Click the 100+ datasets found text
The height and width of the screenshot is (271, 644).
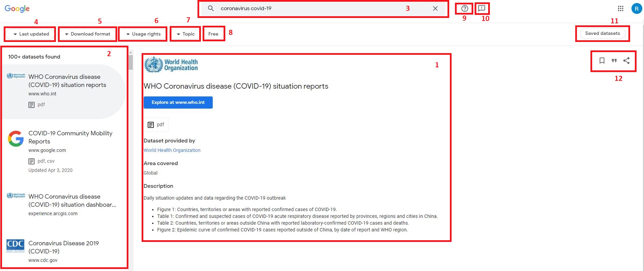click(x=34, y=57)
